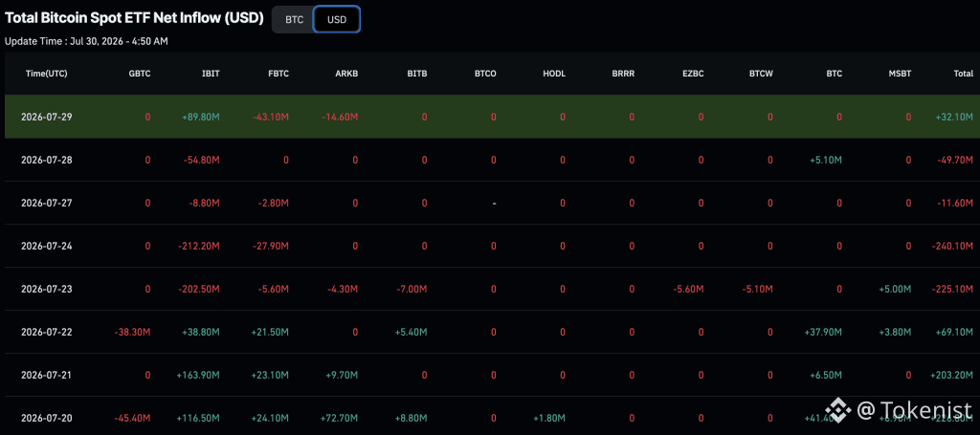Click the BTCW column header
The width and height of the screenshot is (980, 435).
(761, 74)
